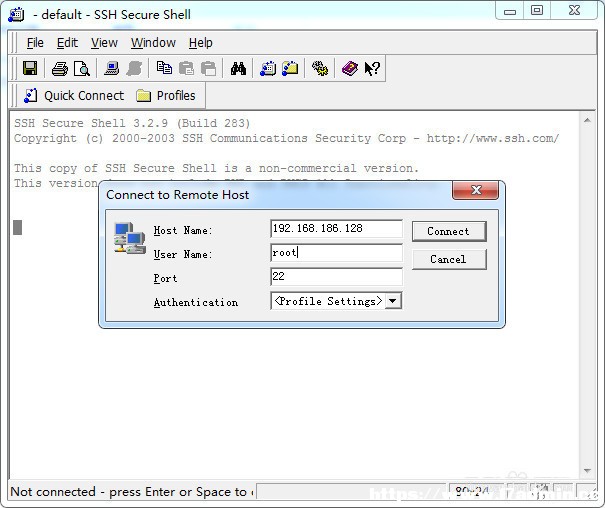Click the Connect computer toolbar icon
The image size is (605, 508).
click(x=112, y=69)
